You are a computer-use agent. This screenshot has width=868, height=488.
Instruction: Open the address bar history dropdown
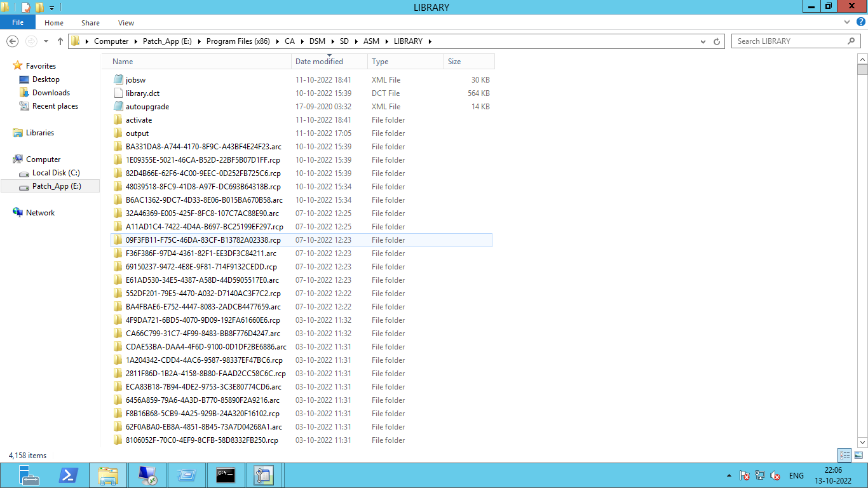702,41
